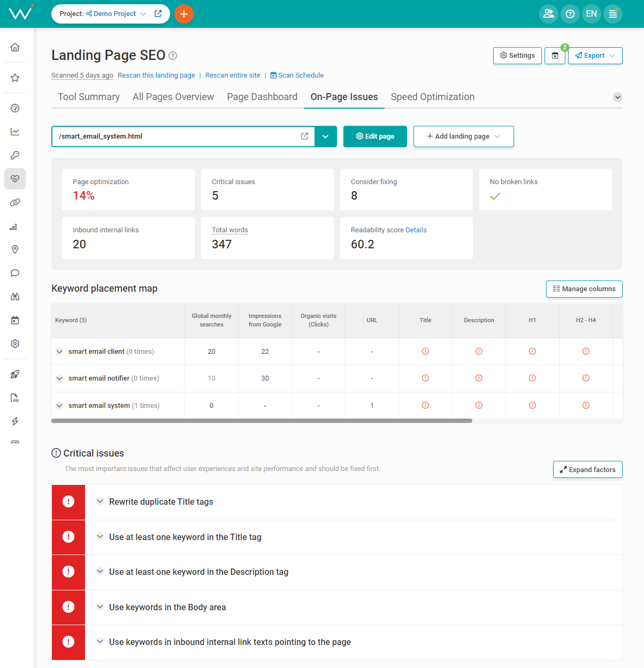
Task: Click the Total words label
Action: pos(230,230)
